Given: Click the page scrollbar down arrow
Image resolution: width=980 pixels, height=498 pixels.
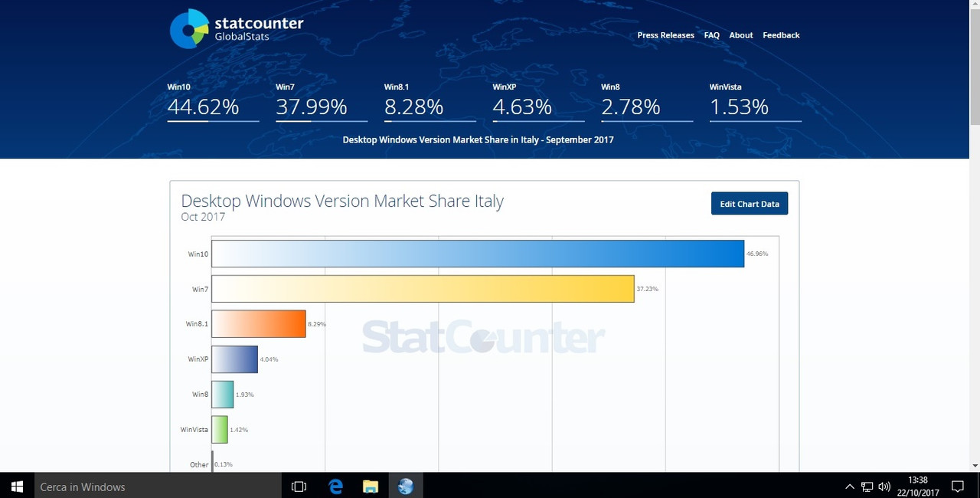Looking at the screenshot, I should pyautogui.click(x=974, y=465).
